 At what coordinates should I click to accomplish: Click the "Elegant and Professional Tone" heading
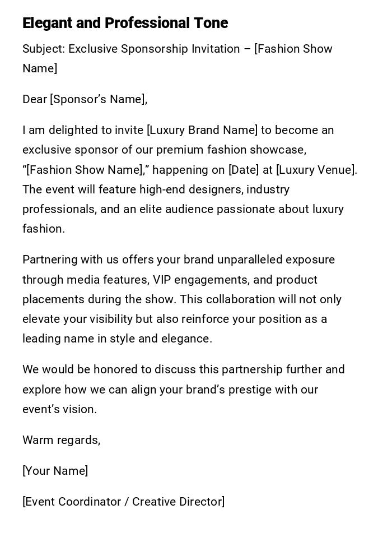pos(125,23)
